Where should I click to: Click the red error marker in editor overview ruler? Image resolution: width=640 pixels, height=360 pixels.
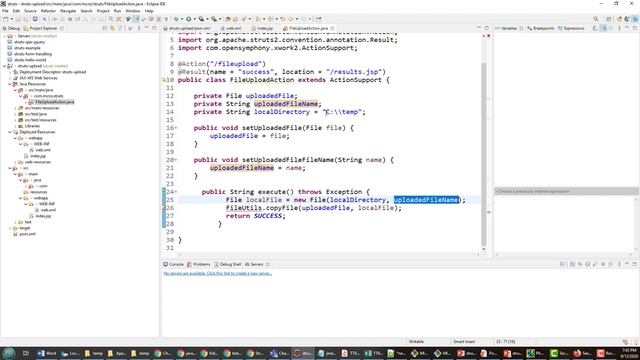click(489, 212)
